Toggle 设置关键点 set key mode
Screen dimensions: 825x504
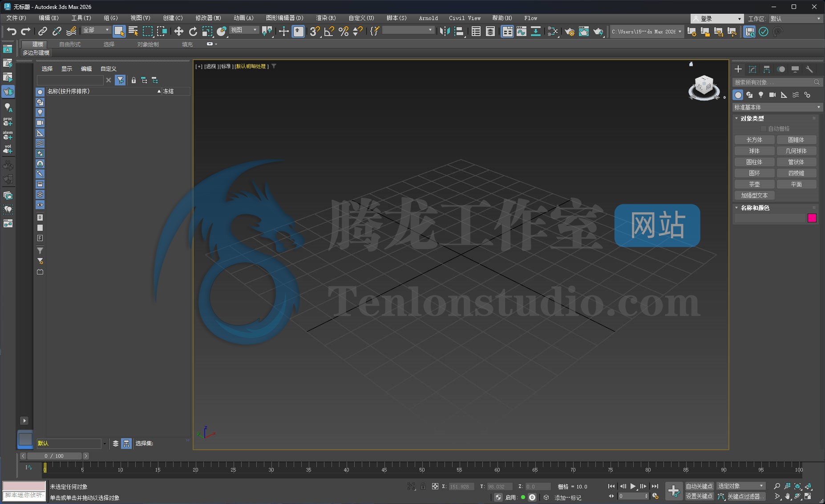click(x=699, y=496)
